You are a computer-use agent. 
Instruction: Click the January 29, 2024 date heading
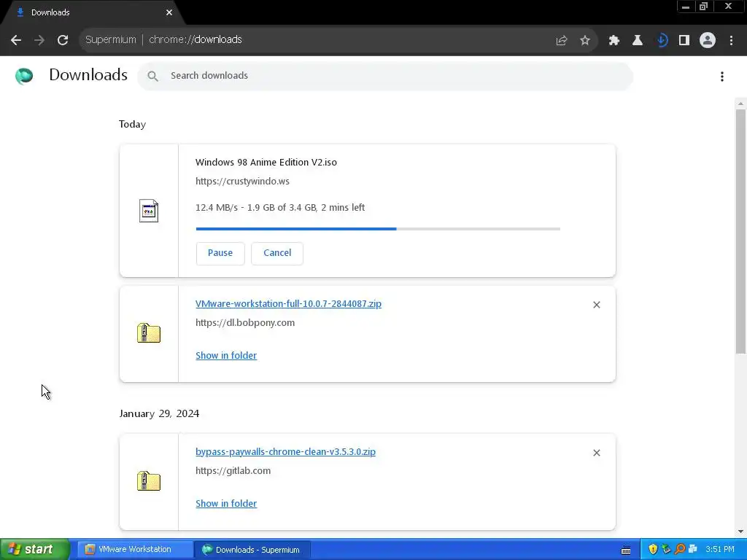[159, 413]
